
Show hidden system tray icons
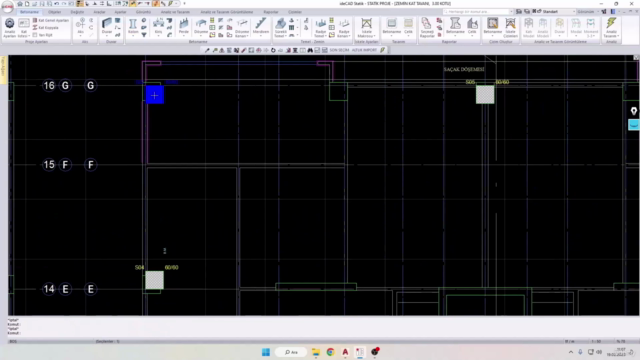[571, 352]
